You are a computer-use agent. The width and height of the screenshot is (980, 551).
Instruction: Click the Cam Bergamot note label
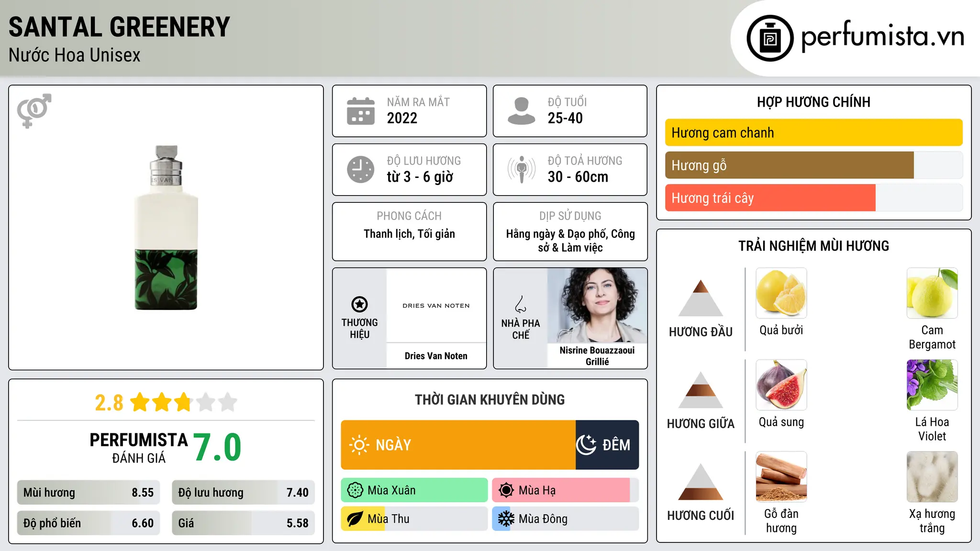932,337
